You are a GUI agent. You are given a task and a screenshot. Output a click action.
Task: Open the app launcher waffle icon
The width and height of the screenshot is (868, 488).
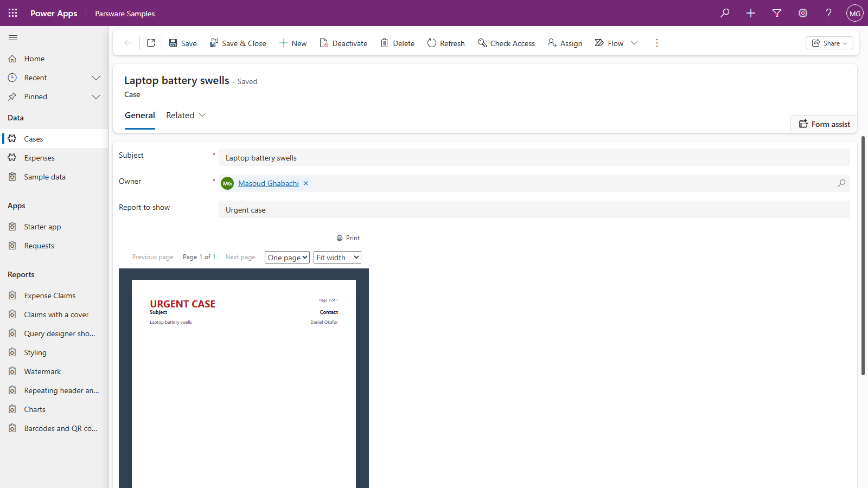pyautogui.click(x=13, y=13)
